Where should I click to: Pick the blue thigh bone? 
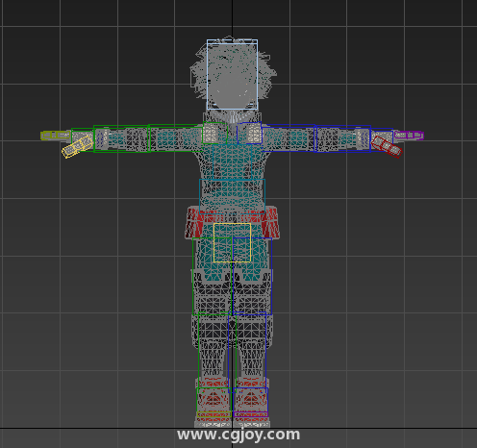[x=252, y=276]
